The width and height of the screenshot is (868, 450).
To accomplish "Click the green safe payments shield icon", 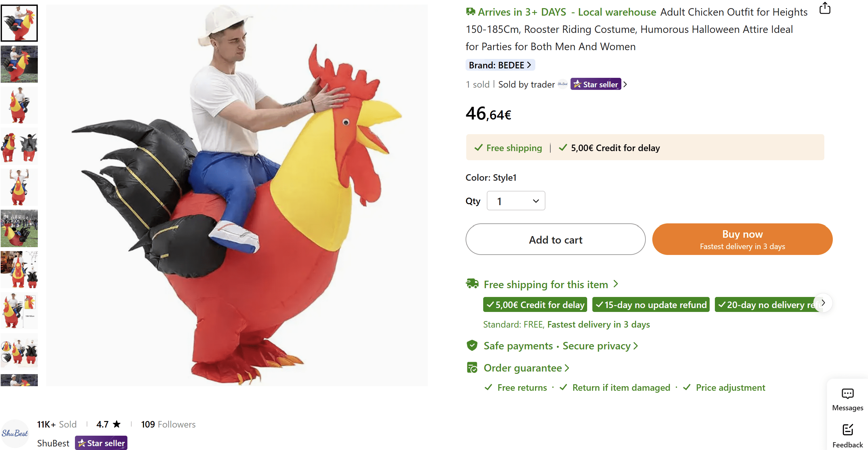I will pos(472,345).
